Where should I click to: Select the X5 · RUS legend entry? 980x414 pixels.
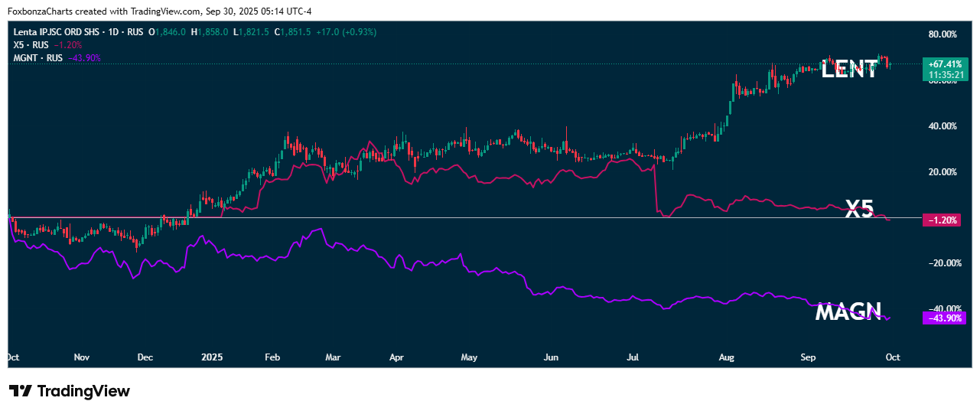(31, 45)
